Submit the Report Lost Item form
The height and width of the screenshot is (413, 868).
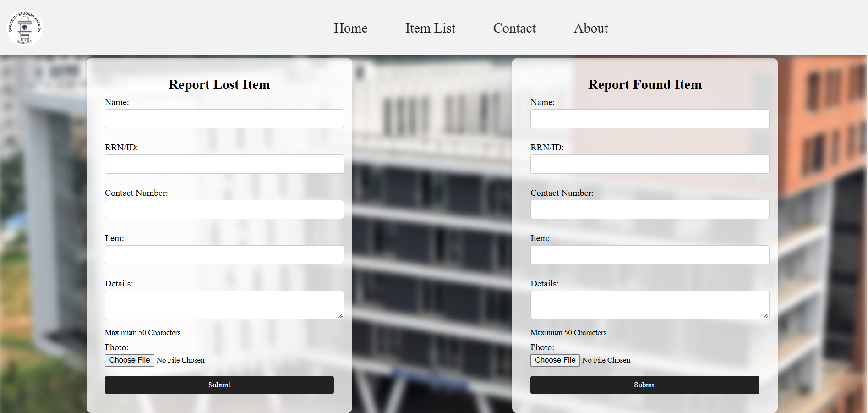(219, 385)
